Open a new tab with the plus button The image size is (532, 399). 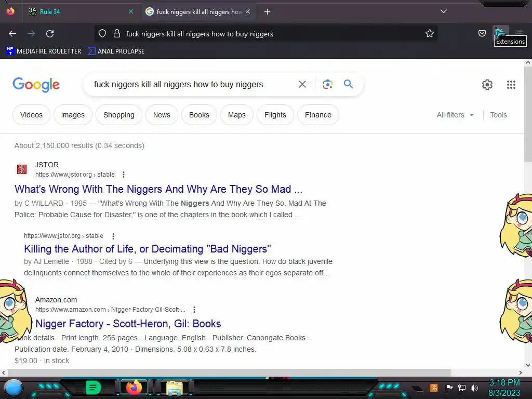(268, 12)
